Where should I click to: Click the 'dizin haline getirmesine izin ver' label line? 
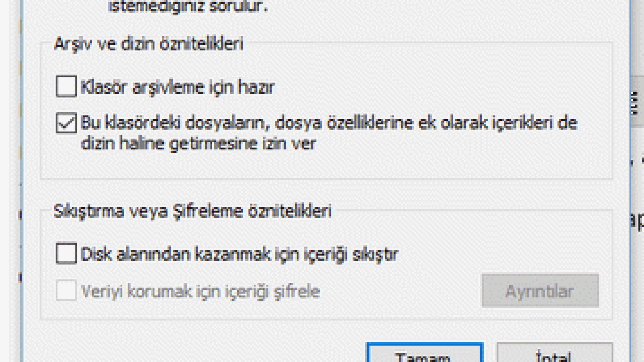pyautogui.click(x=198, y=144)
